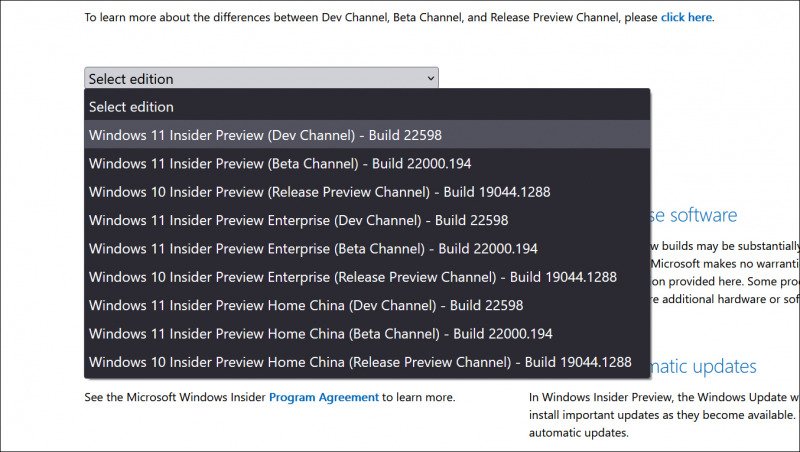Open the 'click here' channel differences link
This screenshot has height=452, width=800.
[686, 17]
